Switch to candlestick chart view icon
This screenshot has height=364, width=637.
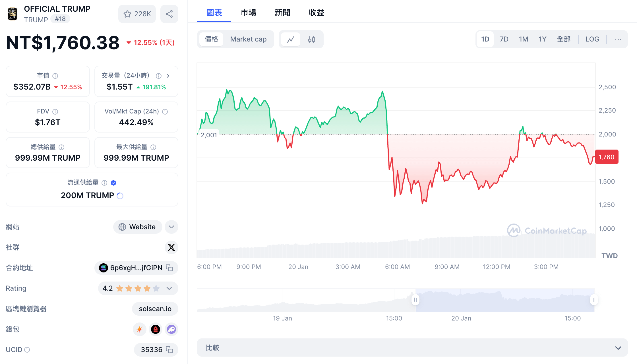click(x=312, y=39)
